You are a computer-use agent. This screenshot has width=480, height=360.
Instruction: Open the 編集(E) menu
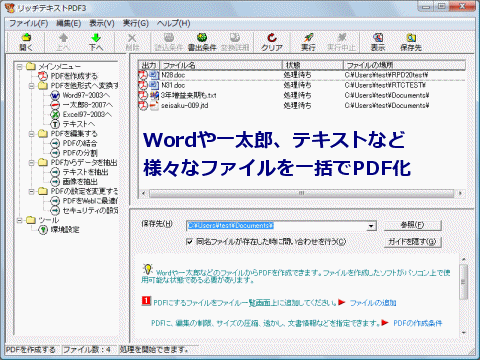click(x=68, y=23)
